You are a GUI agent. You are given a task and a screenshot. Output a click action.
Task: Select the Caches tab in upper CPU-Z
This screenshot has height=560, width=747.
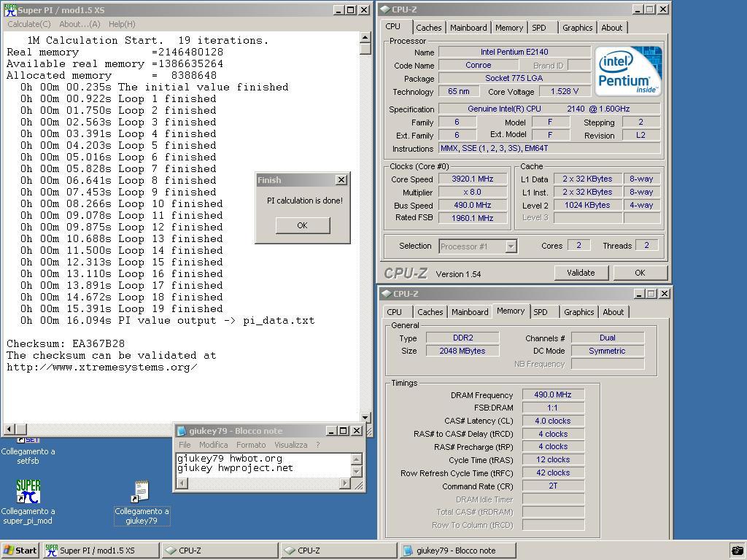(429, 28)
